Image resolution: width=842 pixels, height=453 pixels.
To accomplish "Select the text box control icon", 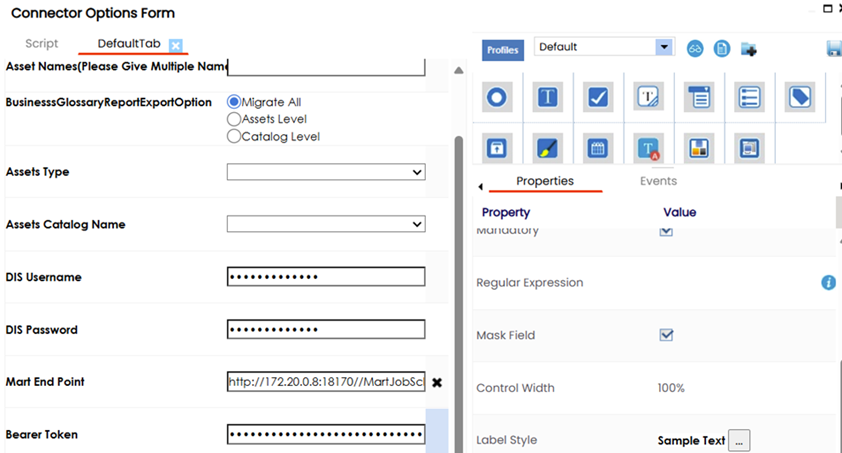I will click(x=547, y=97).
